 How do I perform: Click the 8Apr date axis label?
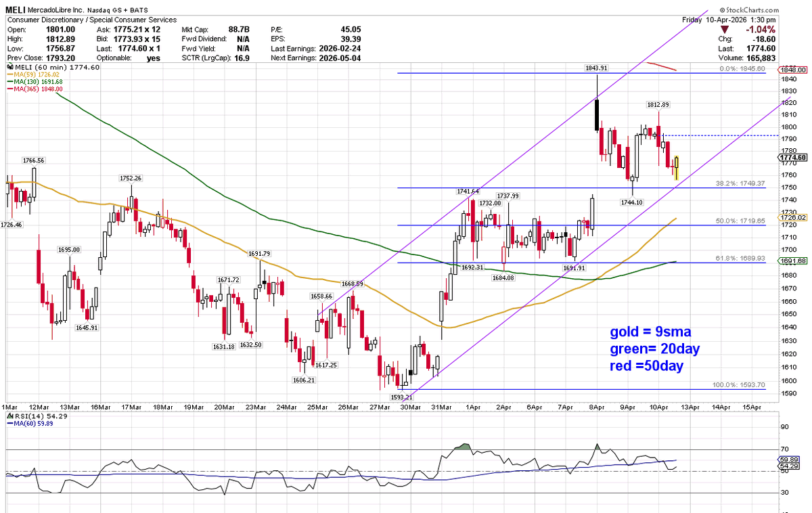597,407
